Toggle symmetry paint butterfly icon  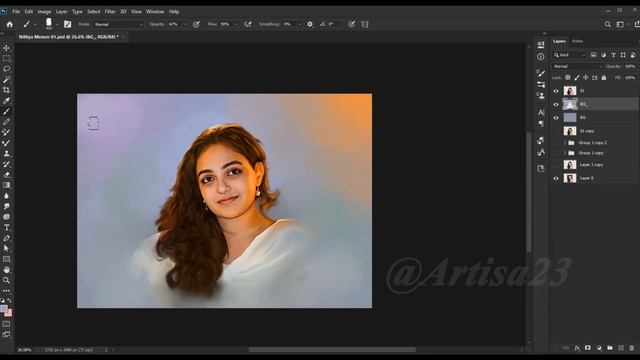(365, 24)
